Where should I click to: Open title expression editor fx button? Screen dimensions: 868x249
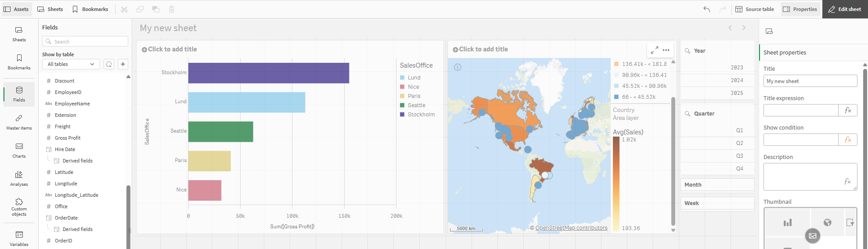848,110
